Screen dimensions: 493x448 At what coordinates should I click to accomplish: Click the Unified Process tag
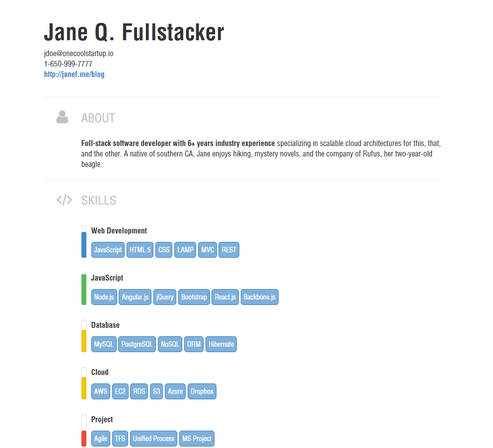click(x=154, y=439)
